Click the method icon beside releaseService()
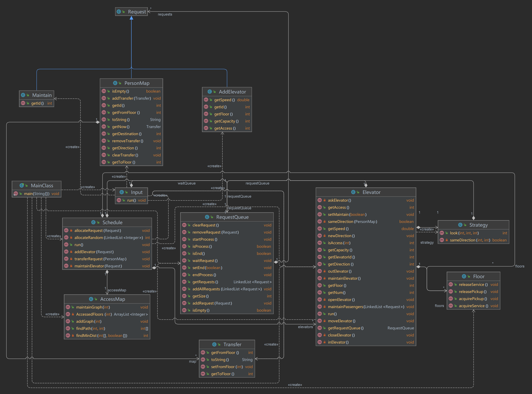Screen dimensions: 532x394 (451, 284)
